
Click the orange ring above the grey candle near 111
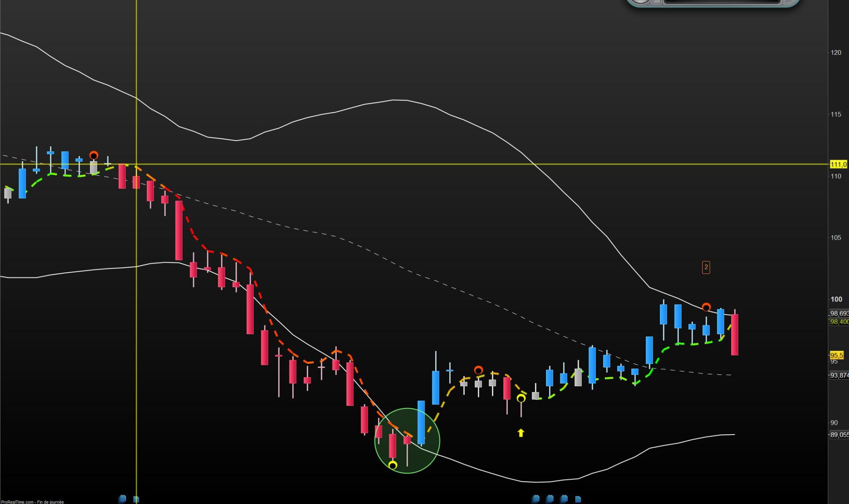[94, 155]
